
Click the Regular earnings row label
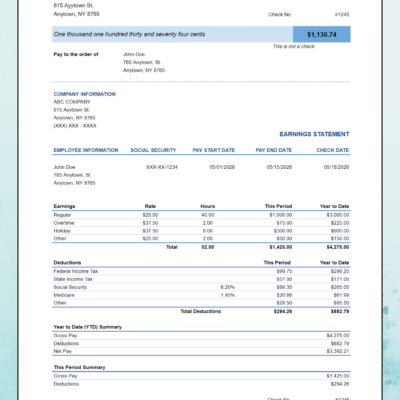(x=62, y=215)
